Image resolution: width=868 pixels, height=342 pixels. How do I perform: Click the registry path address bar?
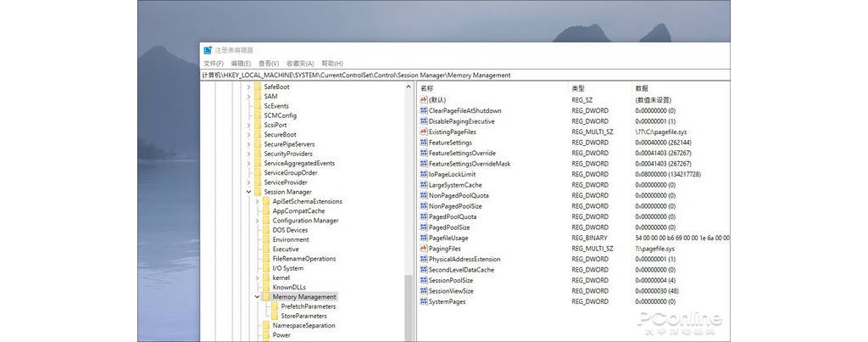click(465, 75)
